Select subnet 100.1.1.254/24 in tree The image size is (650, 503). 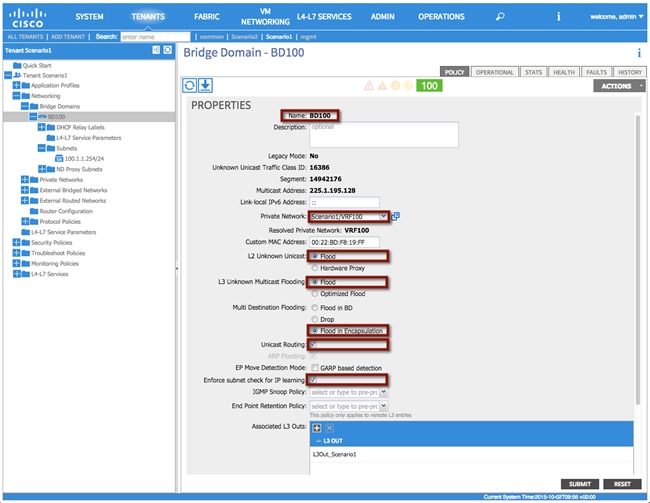pyautogui.click(x=84, y=159)
